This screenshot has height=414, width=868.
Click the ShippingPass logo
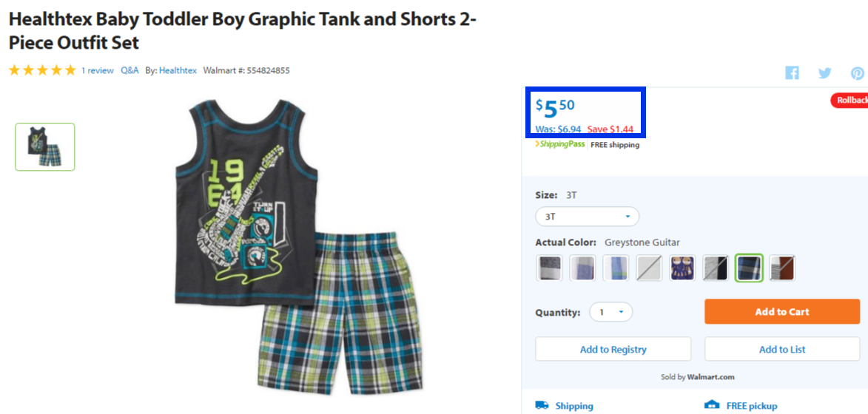pos(559,144)
